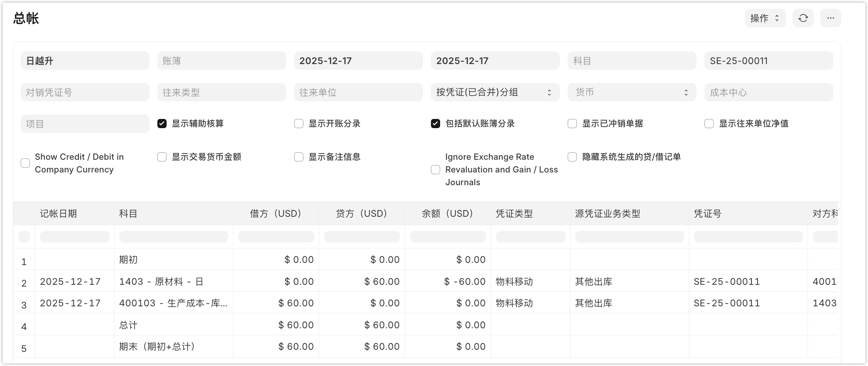
Task: Enable the 显示开账分录 checkbox
Action: (299, 124)
